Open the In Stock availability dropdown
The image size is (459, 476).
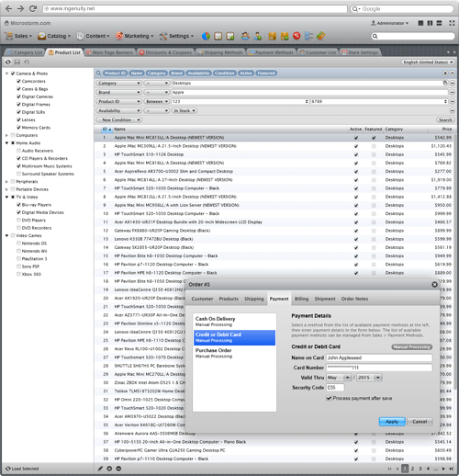[185, 110]
